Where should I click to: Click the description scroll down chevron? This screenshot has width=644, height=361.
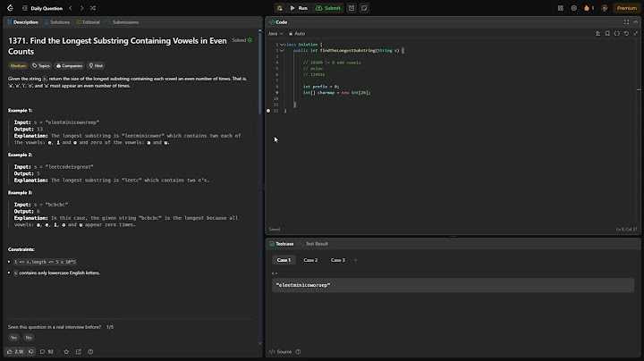click(259, 343)
